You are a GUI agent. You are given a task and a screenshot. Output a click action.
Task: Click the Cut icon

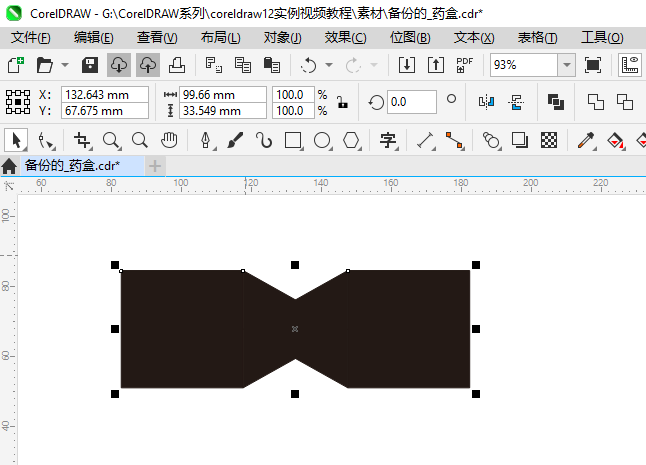[213, 65]
